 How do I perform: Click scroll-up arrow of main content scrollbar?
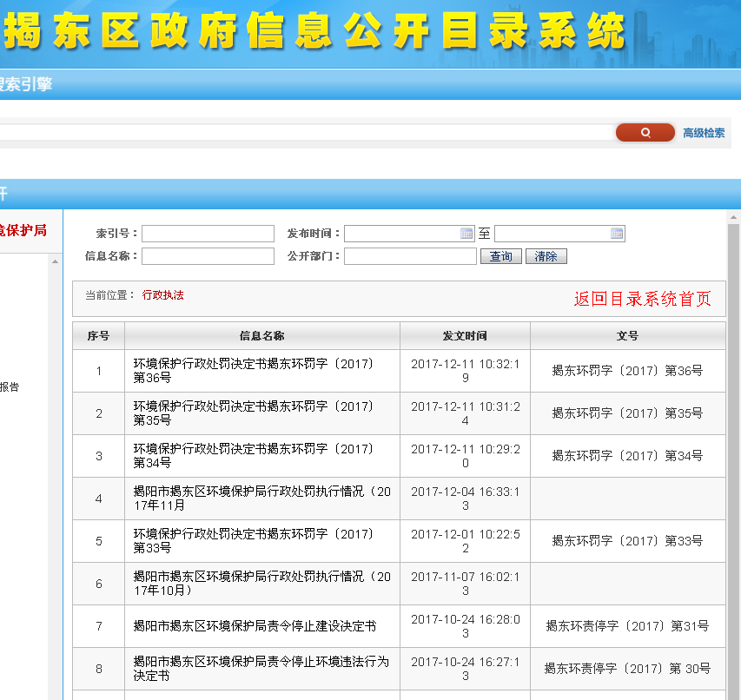click(x=733, y=218)
